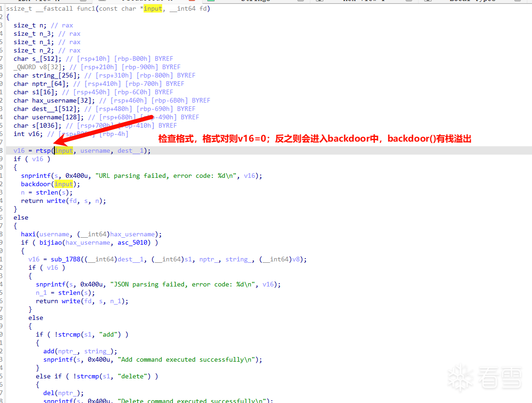Click the red annotation comment text
This screenshot has width=532, height=403.
tap(315, 138)
